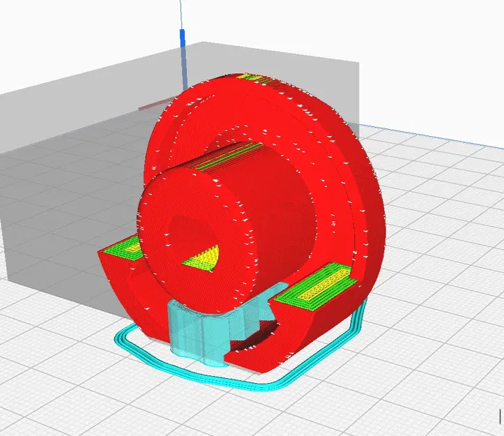This screenshot has width=504, height=436.
Task: Select the left red base wedge
Action: tap(135, 290)
